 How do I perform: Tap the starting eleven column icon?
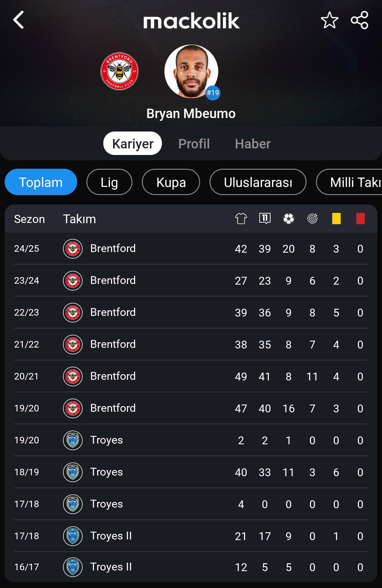pyautogui.click(x=265, y=218)
